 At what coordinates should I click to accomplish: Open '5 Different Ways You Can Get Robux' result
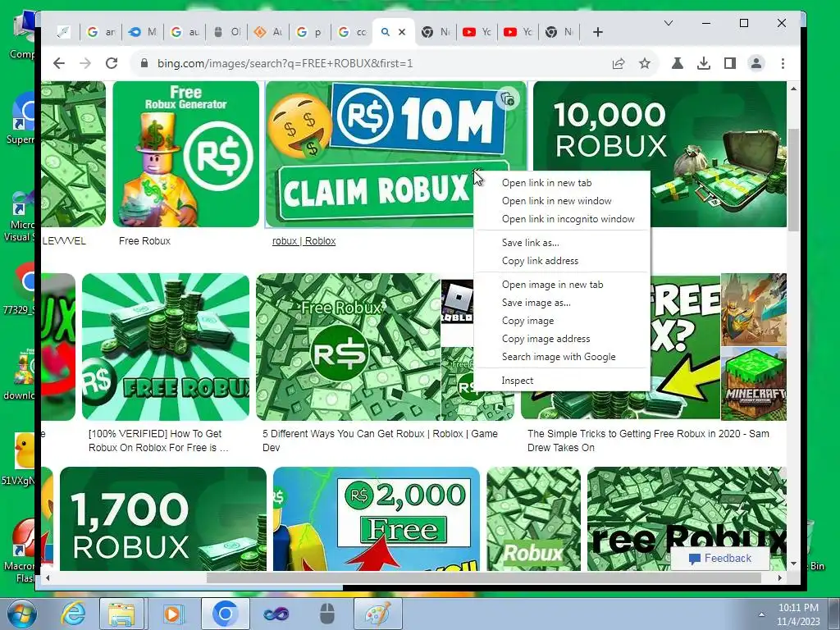tap(380, 441)
